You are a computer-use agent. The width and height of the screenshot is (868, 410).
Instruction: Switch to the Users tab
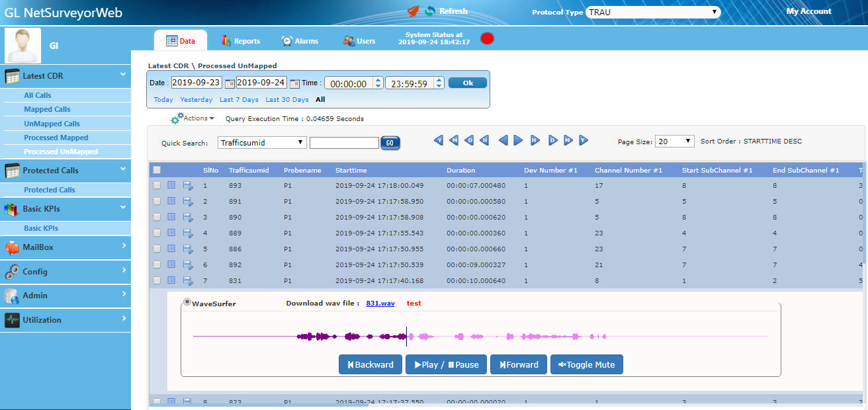coord(359,41)
